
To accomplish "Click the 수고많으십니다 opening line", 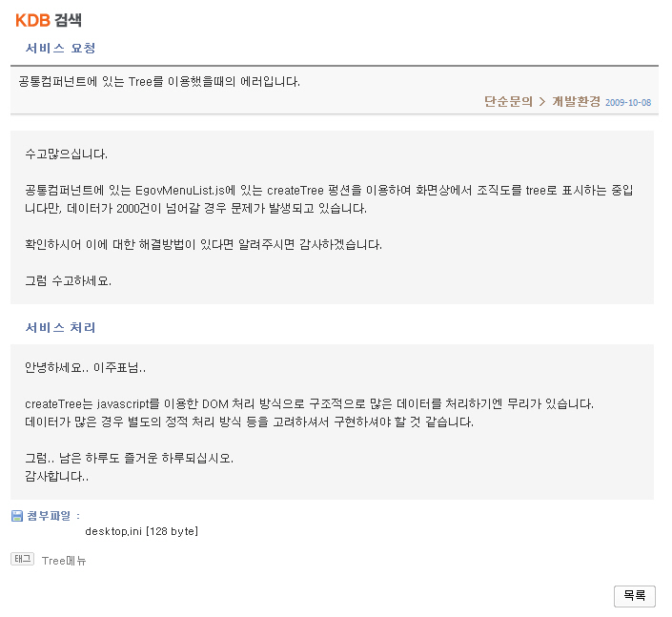I will coord(66,154).
